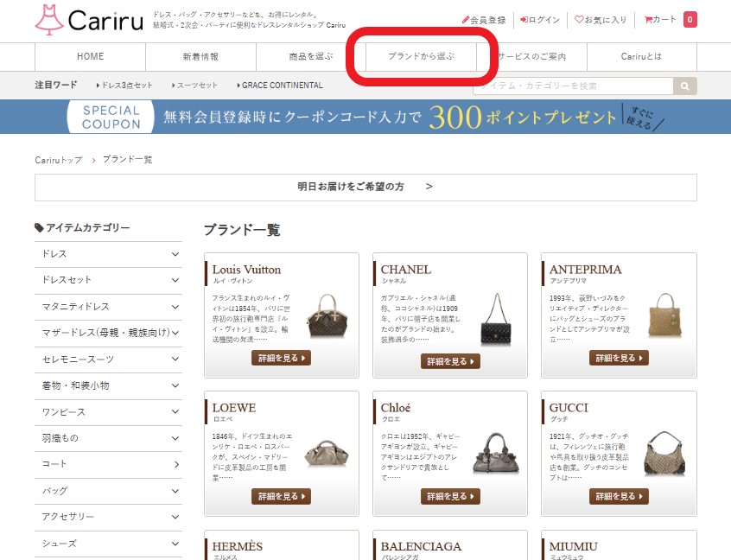Expand the マザードレス category
The height and width of the screenshot is (560, 731).
coord(108,333)
